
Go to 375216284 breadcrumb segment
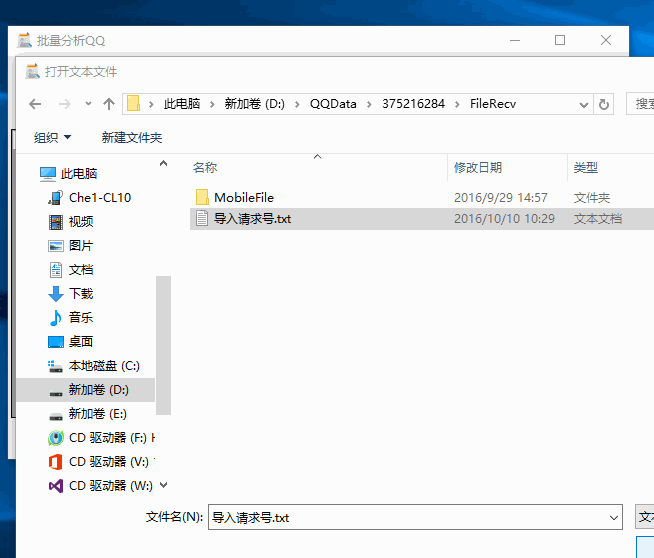413,104
